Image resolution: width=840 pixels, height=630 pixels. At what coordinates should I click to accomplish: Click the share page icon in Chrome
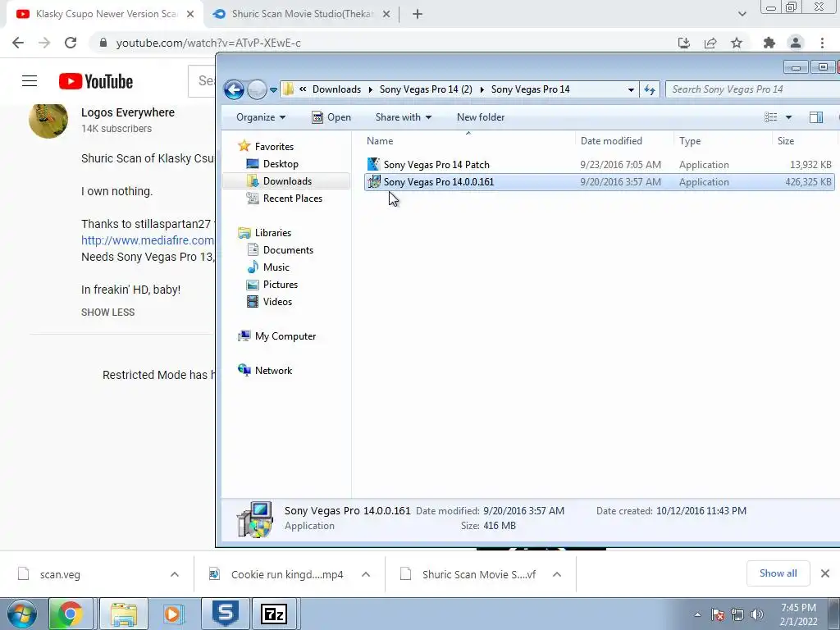tap(710, 43)
